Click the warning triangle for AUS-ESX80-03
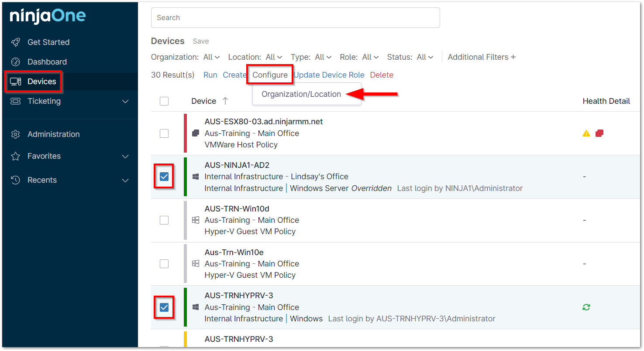644x351 pixels. 586,133
